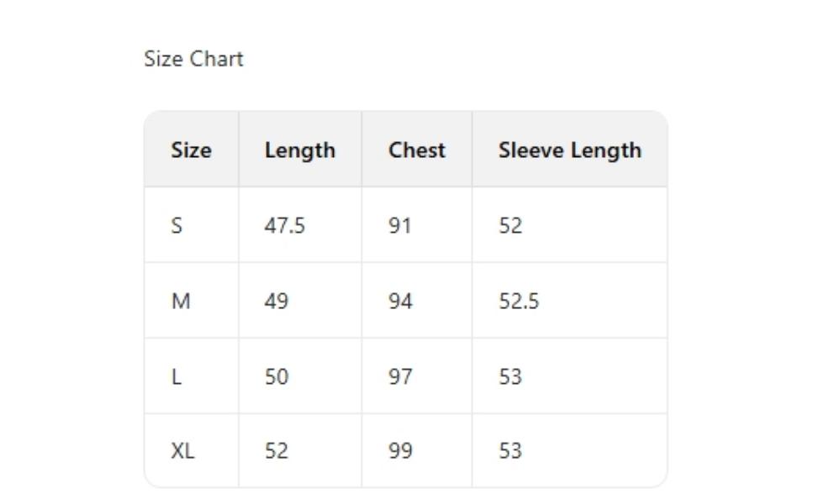Select the "M" size row label
This screenshot has height=504, width=818.
pos(181,301)
